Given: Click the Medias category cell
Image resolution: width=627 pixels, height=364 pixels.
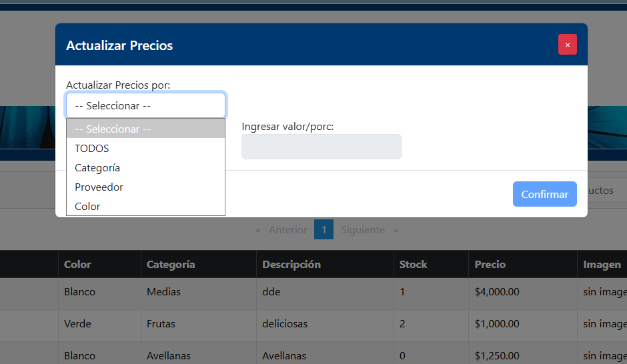Looking at the screenshot, I should 163,292.
